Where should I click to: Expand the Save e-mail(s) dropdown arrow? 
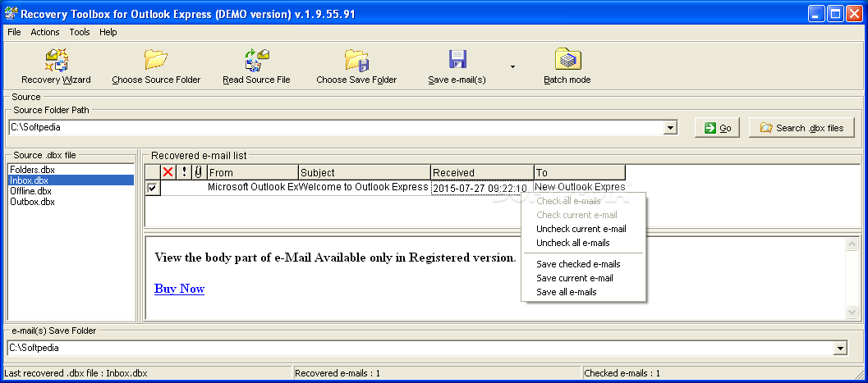512,67
